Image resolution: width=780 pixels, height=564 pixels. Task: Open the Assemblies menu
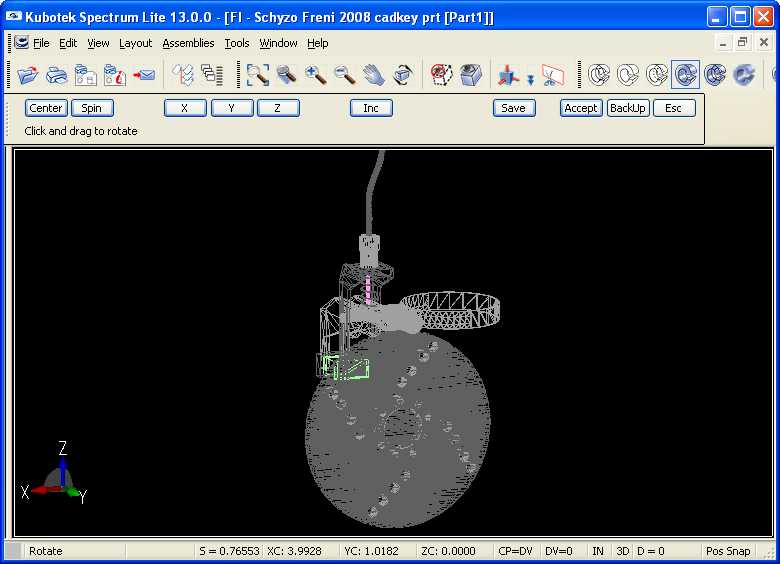[188, 43]
